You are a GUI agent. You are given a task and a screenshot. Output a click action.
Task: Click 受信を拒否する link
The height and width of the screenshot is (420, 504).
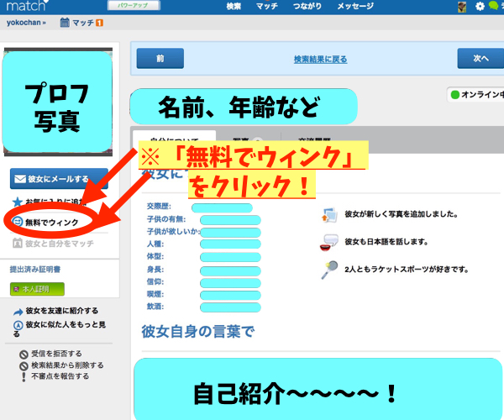point(56,354)
